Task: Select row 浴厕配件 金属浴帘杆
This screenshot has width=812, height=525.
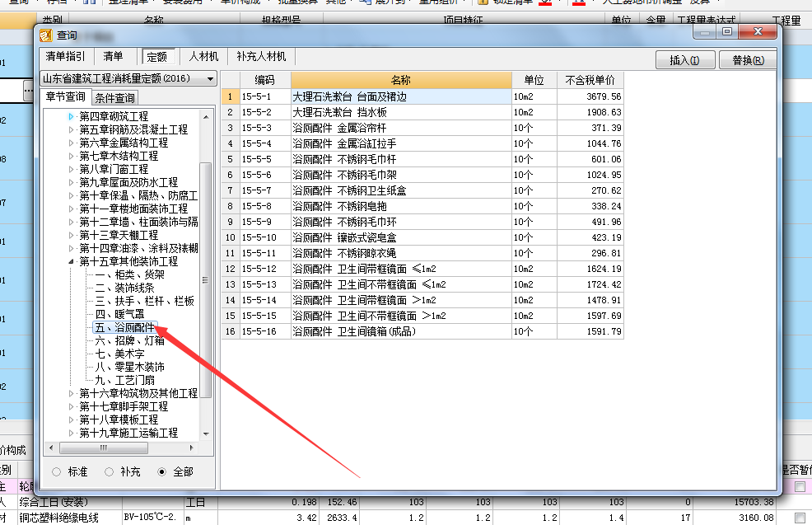Action: (422, 128)
